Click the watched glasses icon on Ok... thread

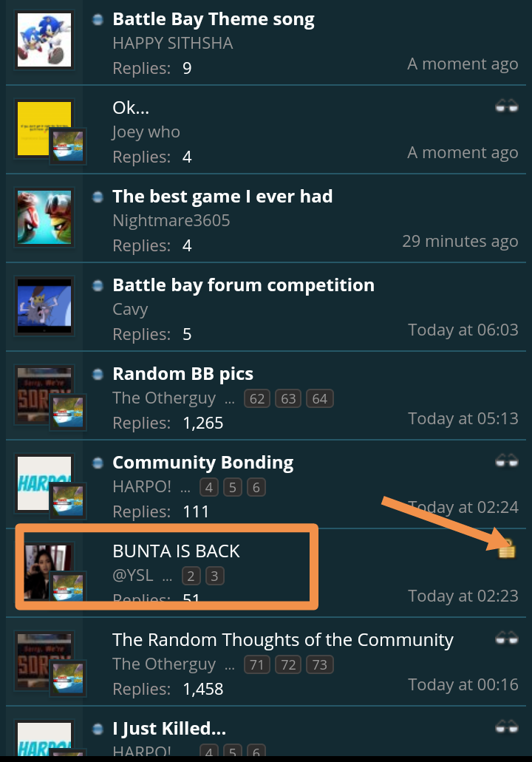click(507, 106)
